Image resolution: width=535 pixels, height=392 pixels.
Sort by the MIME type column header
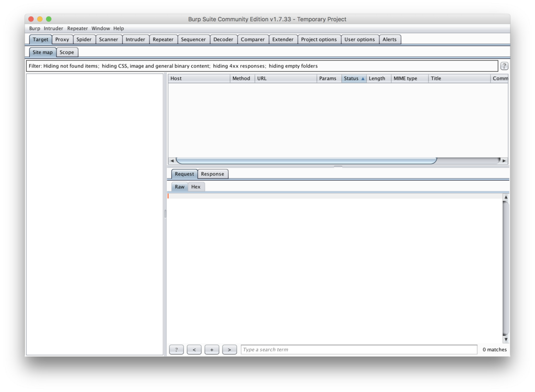(x=410, y=78)
